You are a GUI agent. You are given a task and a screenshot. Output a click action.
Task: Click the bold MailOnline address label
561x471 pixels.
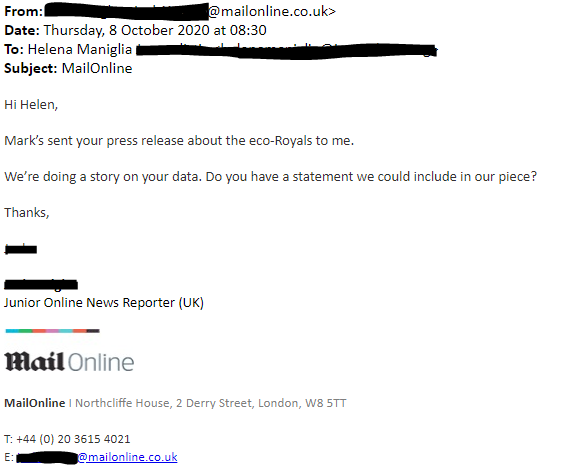35,403
